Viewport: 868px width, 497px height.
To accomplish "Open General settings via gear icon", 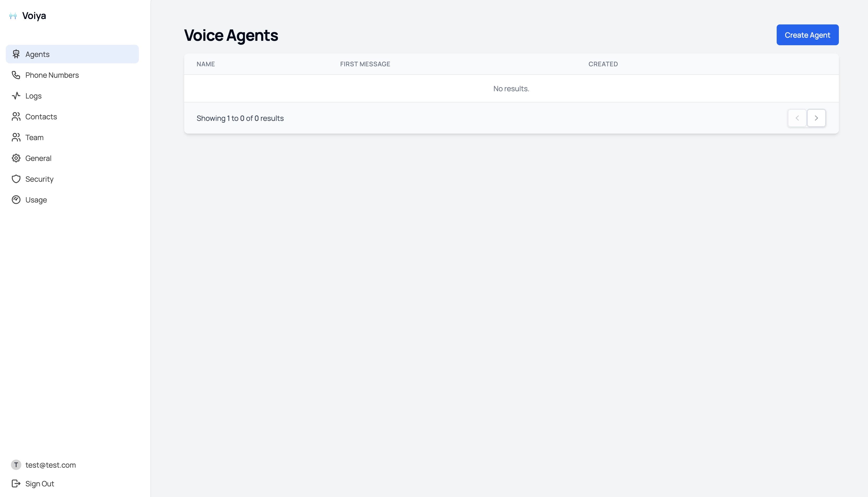I will tap(16, 158).
